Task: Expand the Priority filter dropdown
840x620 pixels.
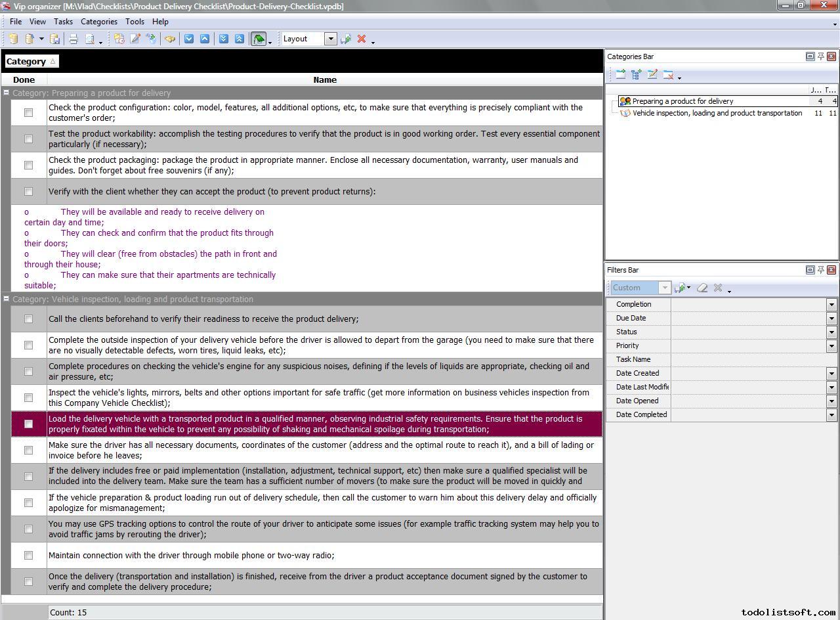Action: [831, 346]
